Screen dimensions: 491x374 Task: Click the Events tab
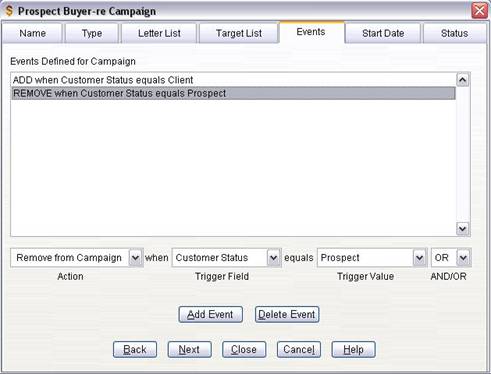311,32
